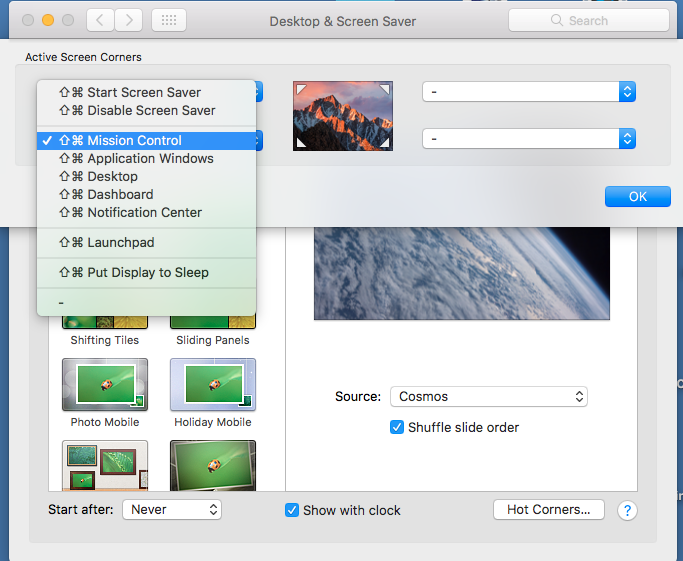Open the show-all preferences grid
683x561 pixels.
click(x=168, y=20)
